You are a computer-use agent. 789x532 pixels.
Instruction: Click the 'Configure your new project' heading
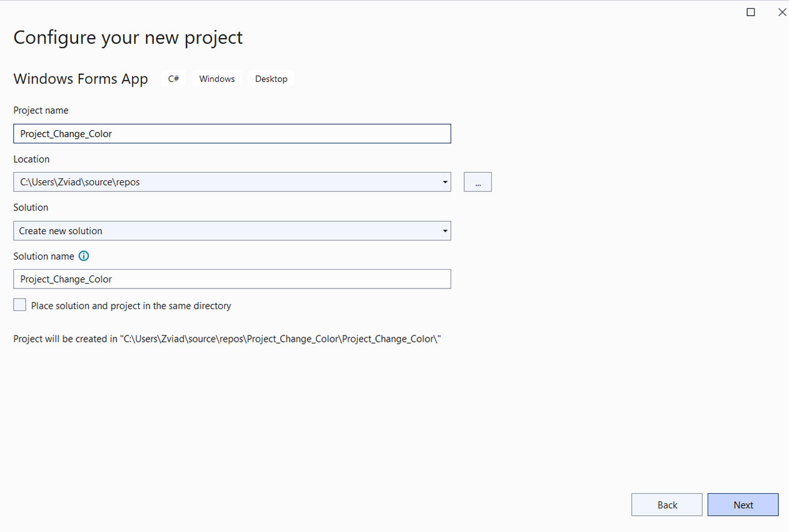coord(128,38)
